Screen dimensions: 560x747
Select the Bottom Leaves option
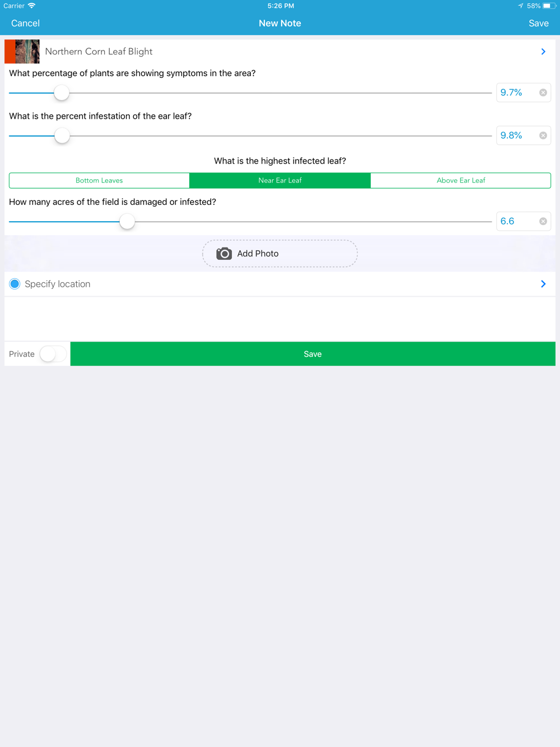tap(99, 180)
